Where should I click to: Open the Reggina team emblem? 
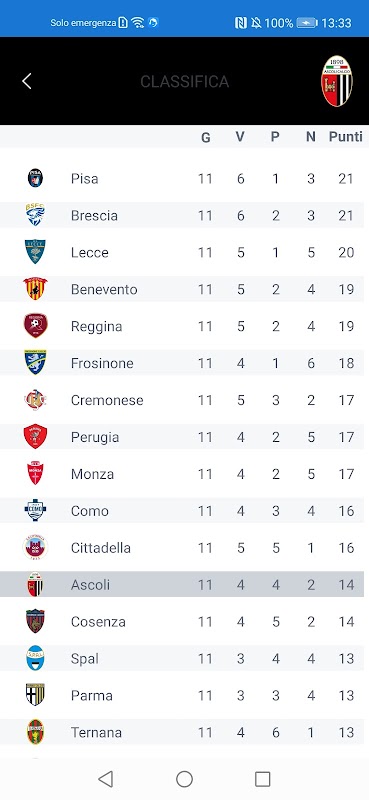tap(35, 326)
